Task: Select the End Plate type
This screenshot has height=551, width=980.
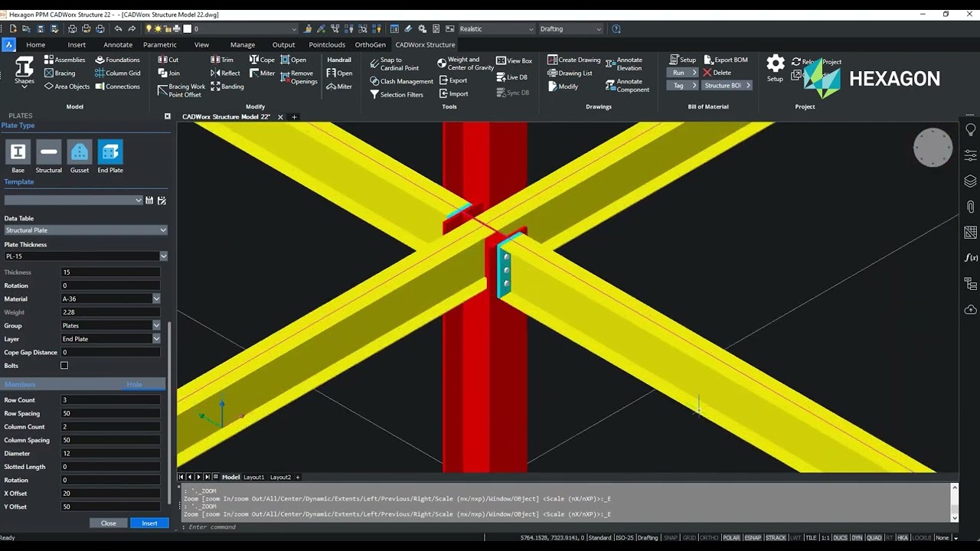Action: pos(110,156)
